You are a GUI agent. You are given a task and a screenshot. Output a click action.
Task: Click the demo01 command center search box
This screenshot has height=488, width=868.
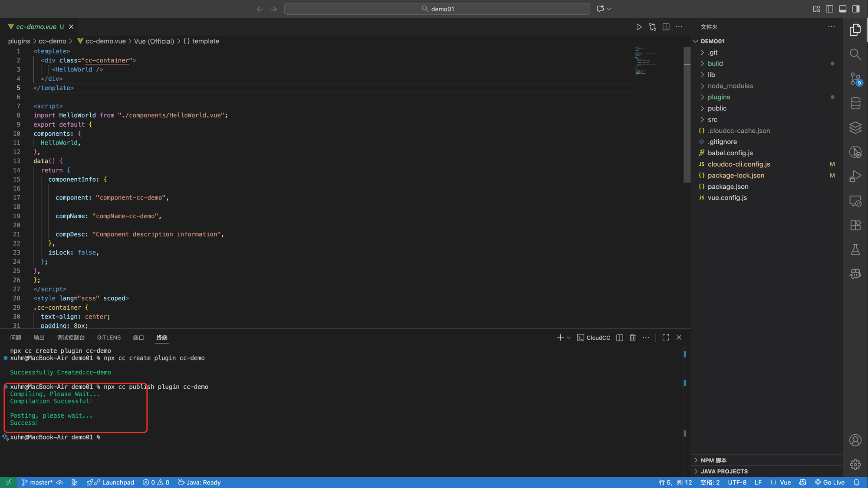click(x=437, y=9)
